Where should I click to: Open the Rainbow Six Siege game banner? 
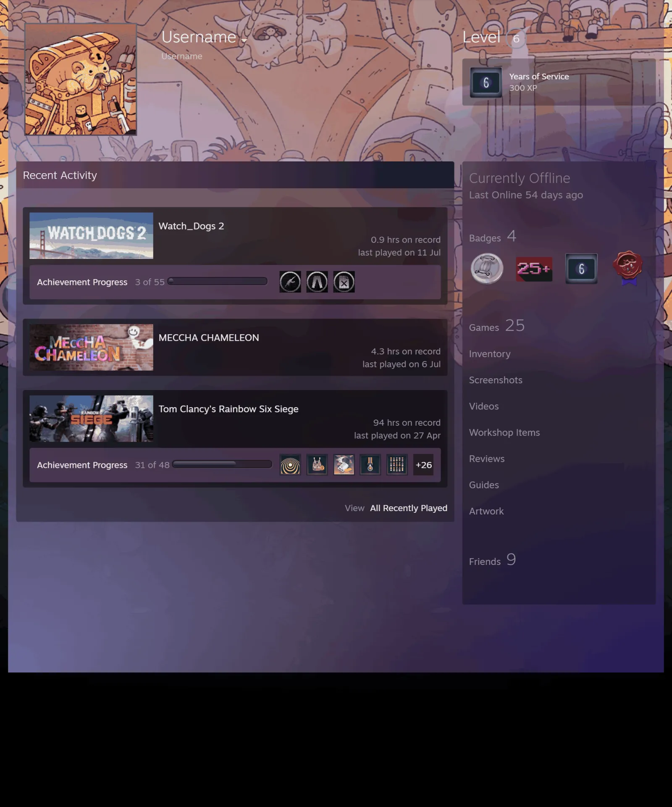[91, 419]
